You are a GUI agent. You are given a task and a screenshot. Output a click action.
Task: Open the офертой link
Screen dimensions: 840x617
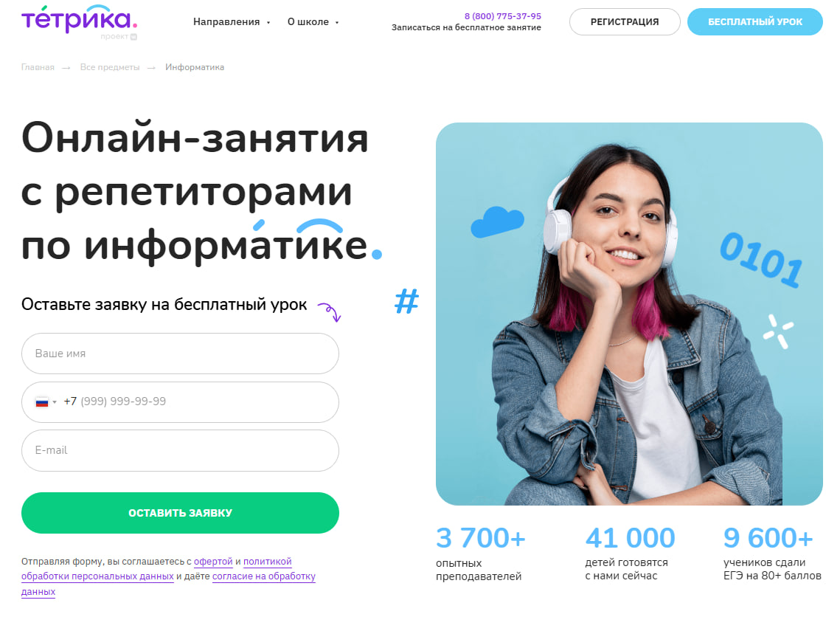point(213,561)
